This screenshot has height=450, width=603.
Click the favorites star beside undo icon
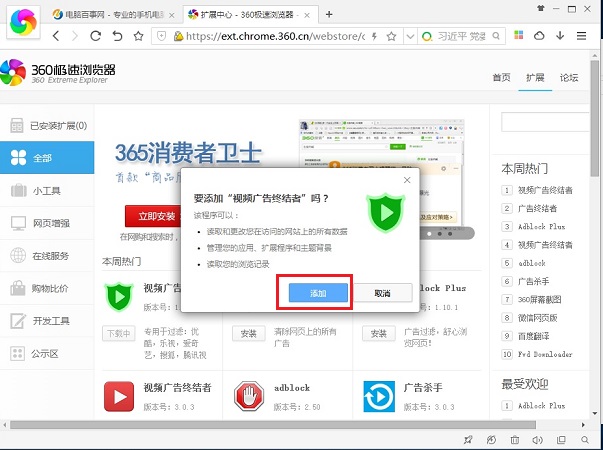pyautogui.click(x=138, y=36)
